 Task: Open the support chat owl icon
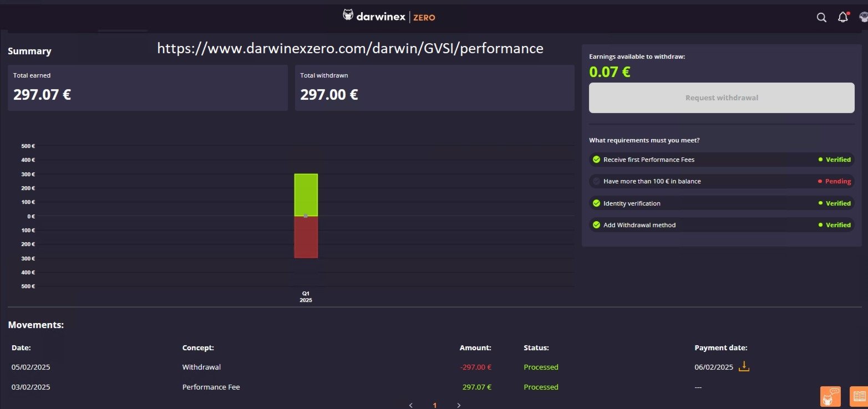coord(830,397)
